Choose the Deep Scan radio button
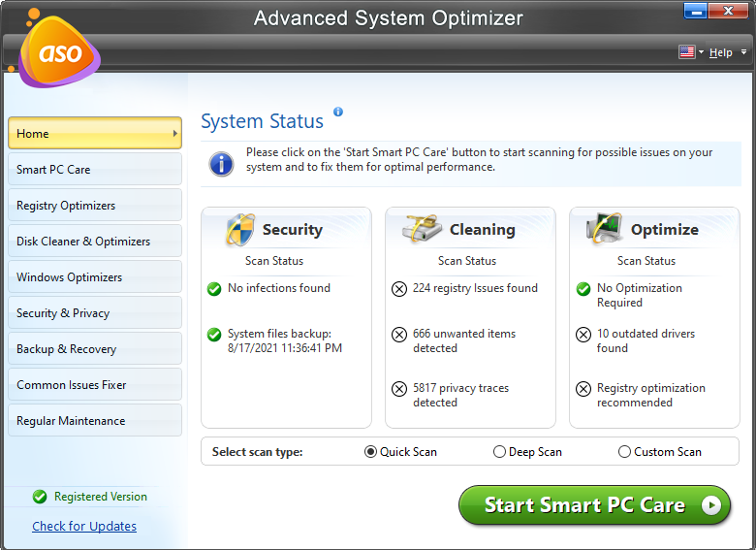Viewport: 756px width, 550px height. pos(499,452)
